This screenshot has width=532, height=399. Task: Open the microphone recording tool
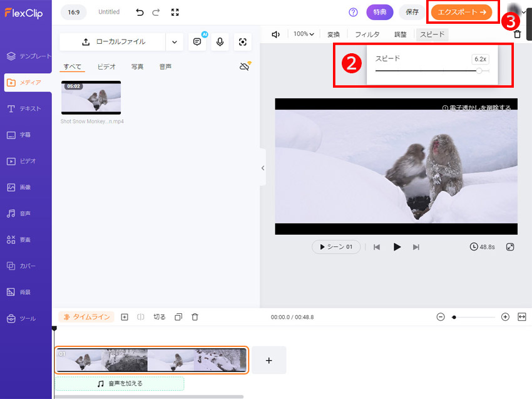(x=219, y=42)
